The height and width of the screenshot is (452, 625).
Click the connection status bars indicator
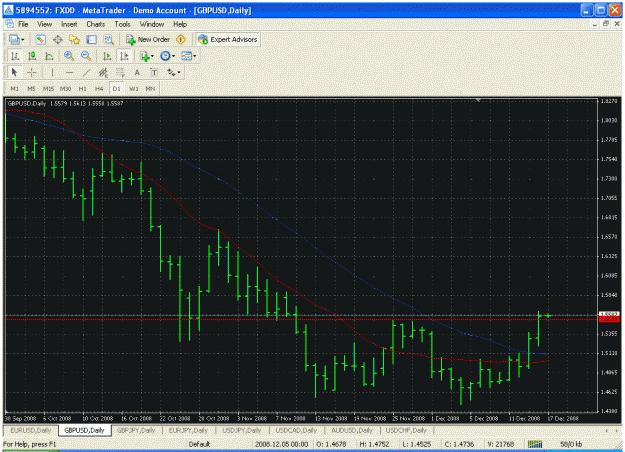(535, 444)
